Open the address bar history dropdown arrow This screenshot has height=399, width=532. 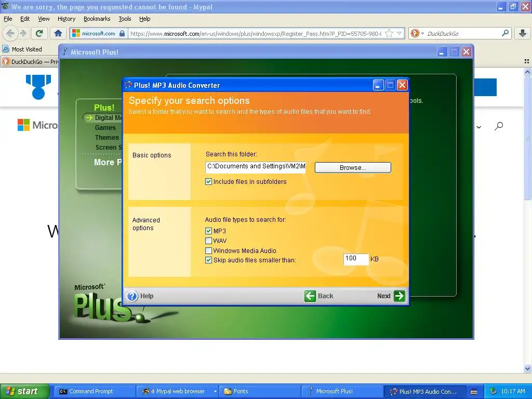pyautogui.click(x=400, y=33)
